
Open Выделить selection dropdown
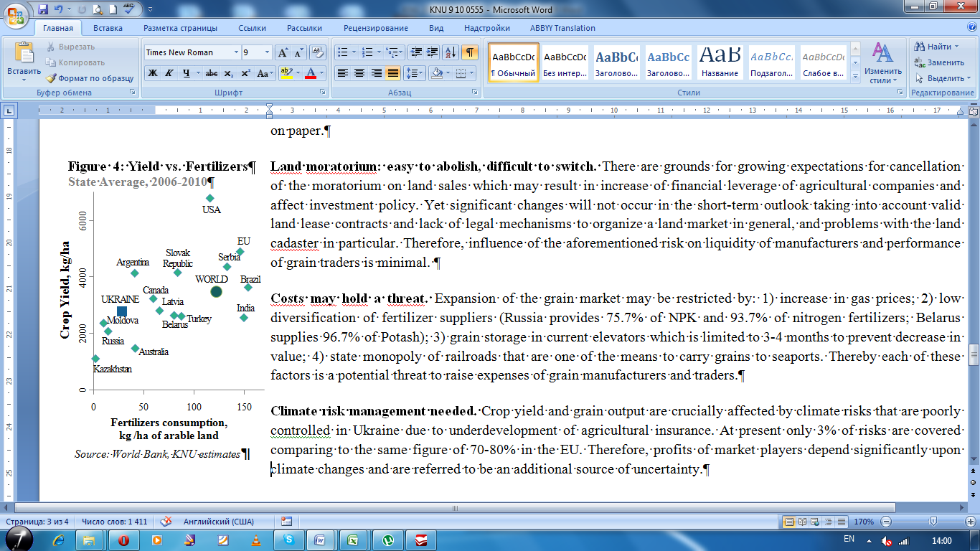(x=943, y=78)
